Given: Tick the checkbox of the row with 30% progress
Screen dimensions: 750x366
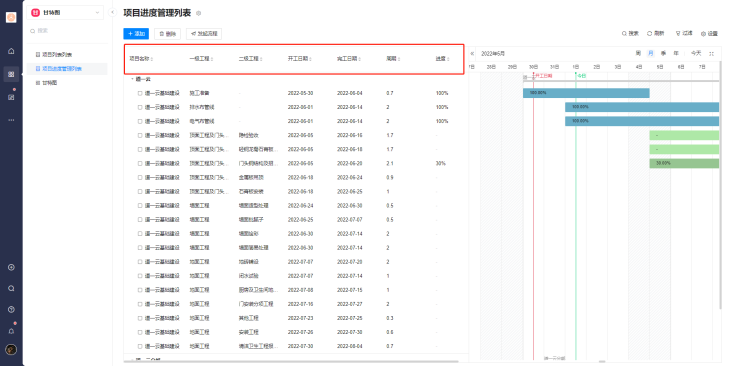Looking at the screenshot, I should (140, 164).
